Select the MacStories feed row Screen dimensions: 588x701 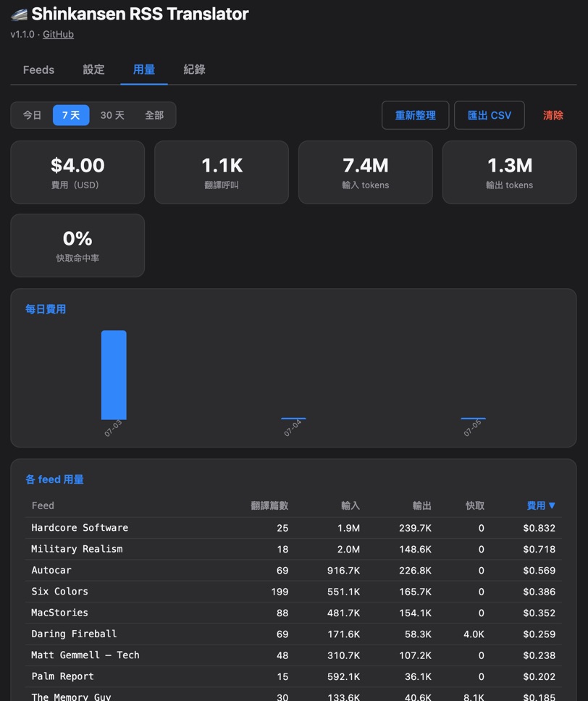click(293, 613)
